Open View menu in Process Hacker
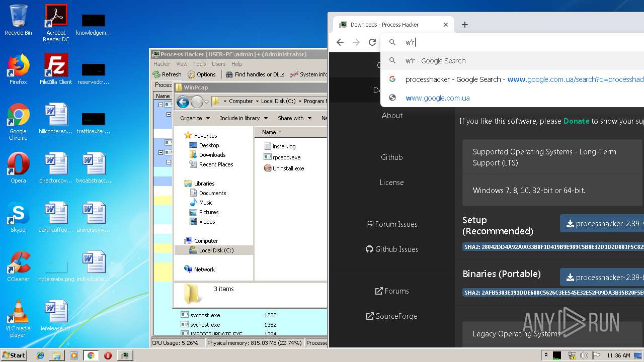644x362 pixels. point(182,64)
